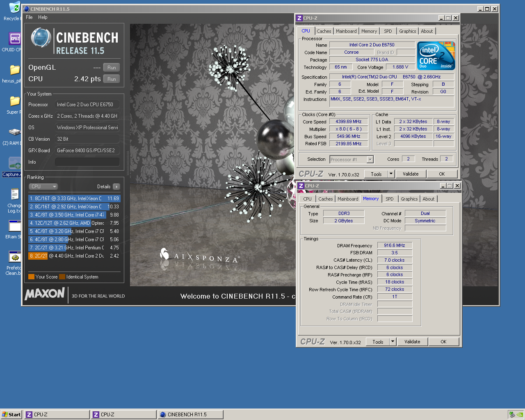Open the ERam desktop icon
The image size is (525, 420).
point(15,226)
